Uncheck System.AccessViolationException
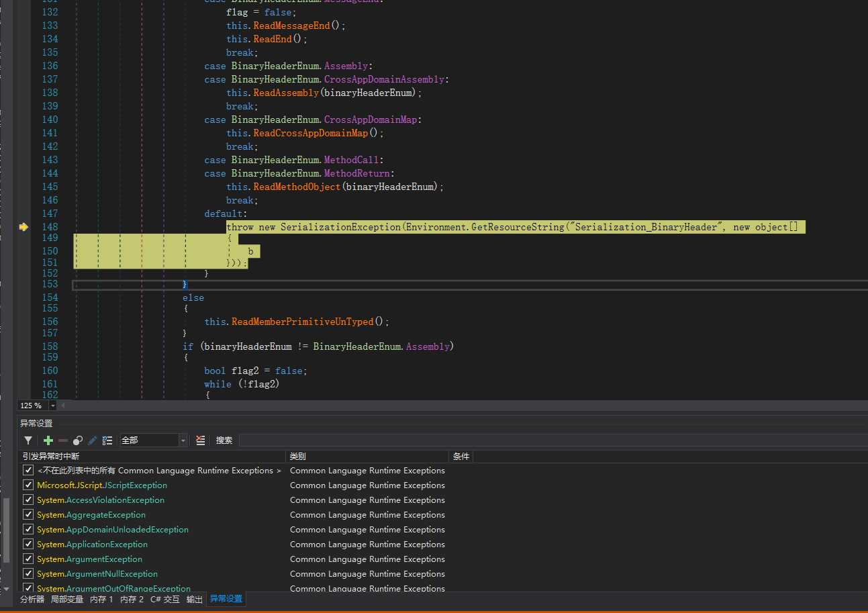The width and height of the screenshot is (868, 613). [28, 500]
